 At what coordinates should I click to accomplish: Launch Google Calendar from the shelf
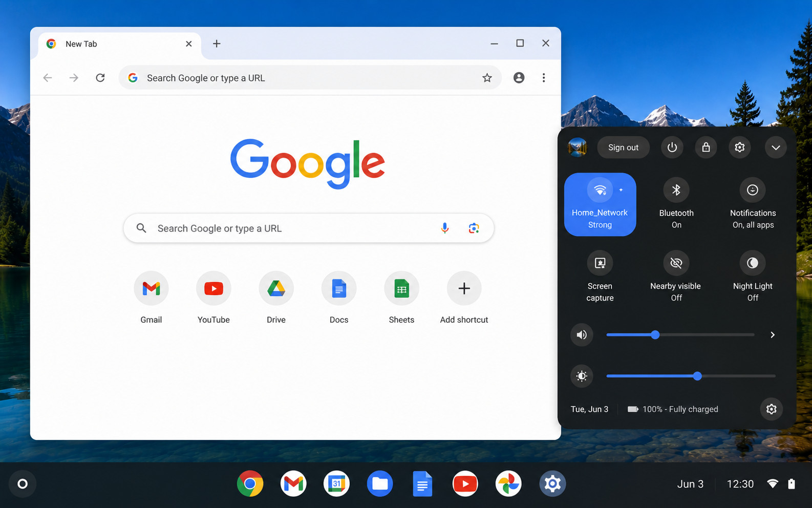(x=336, y=484)
